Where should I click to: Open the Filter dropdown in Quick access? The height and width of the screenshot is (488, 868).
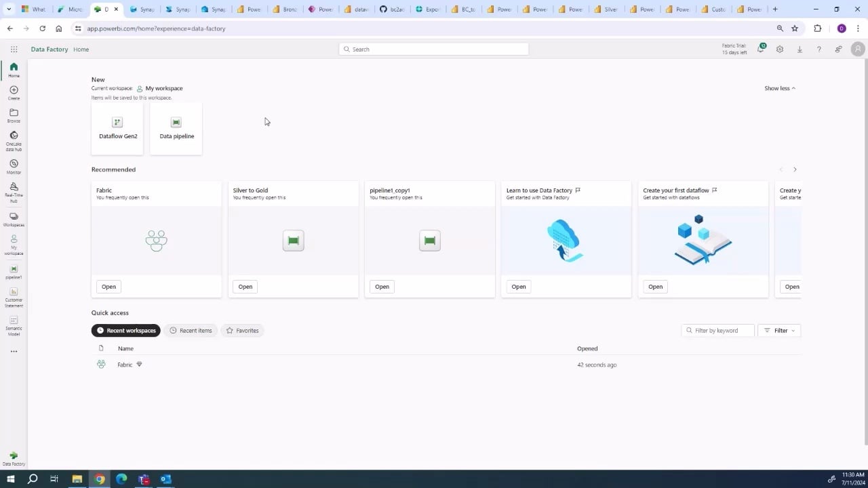pos(779,330)
